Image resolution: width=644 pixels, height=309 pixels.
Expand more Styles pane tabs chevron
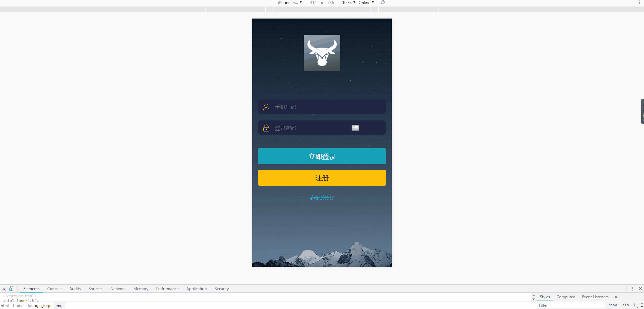616,297
